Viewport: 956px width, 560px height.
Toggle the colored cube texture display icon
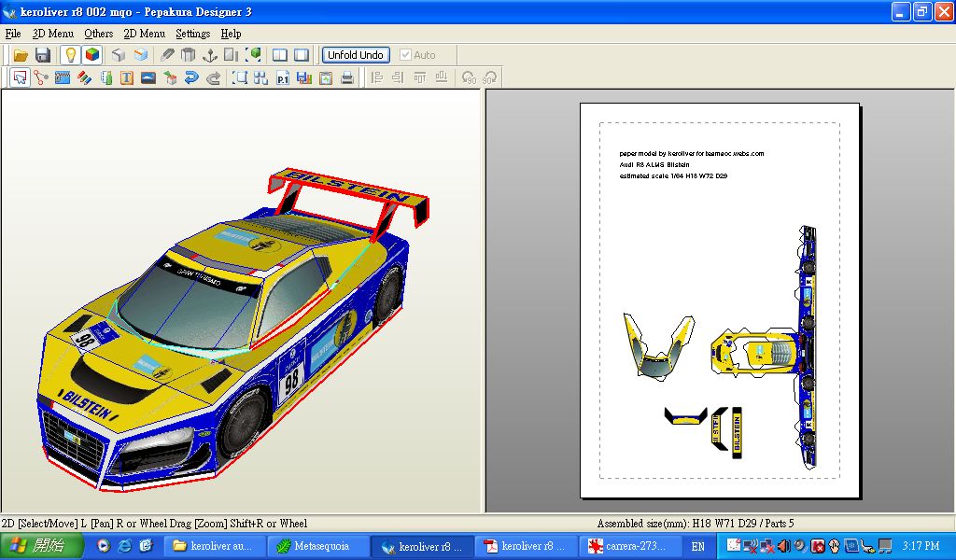(x=92, y=55)
